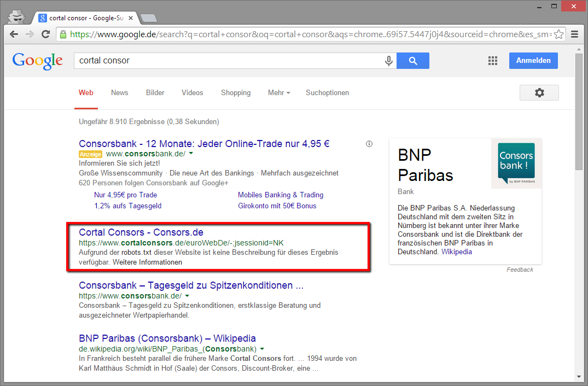Expand the Mehr dropdown menu
Viewport: 588px width, 386px height.
point(279,93)
